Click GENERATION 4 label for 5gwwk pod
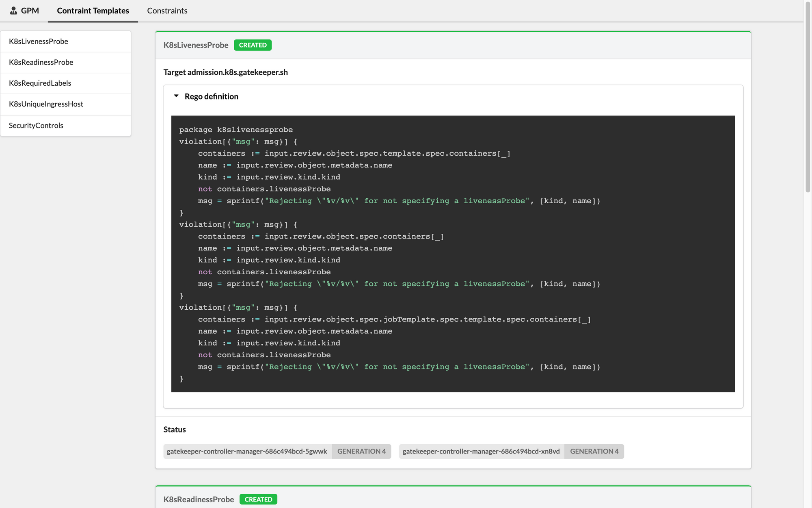Screen dimensions: 812x508 tap(361, 451)
